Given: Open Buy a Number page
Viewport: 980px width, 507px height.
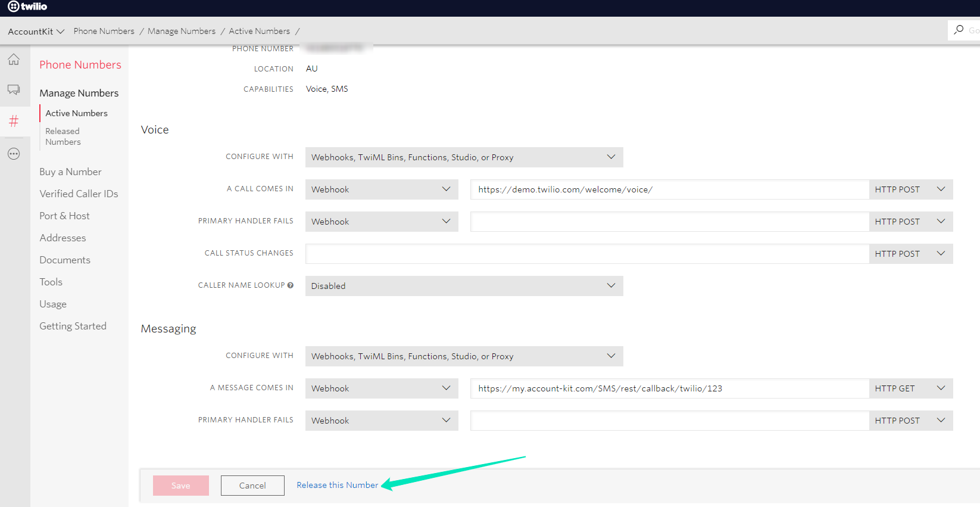Looking at the screenshot, I should pyautogui.click(x=70, y=172).
